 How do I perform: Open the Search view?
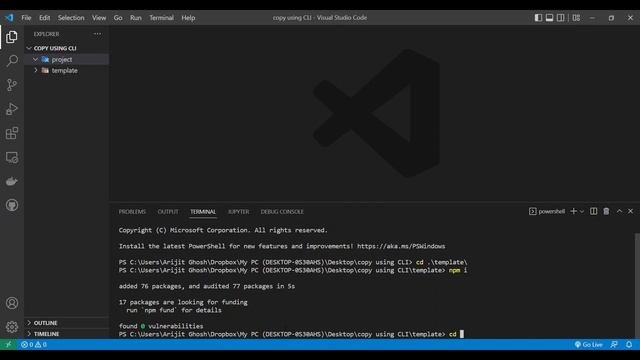point(12,61)
